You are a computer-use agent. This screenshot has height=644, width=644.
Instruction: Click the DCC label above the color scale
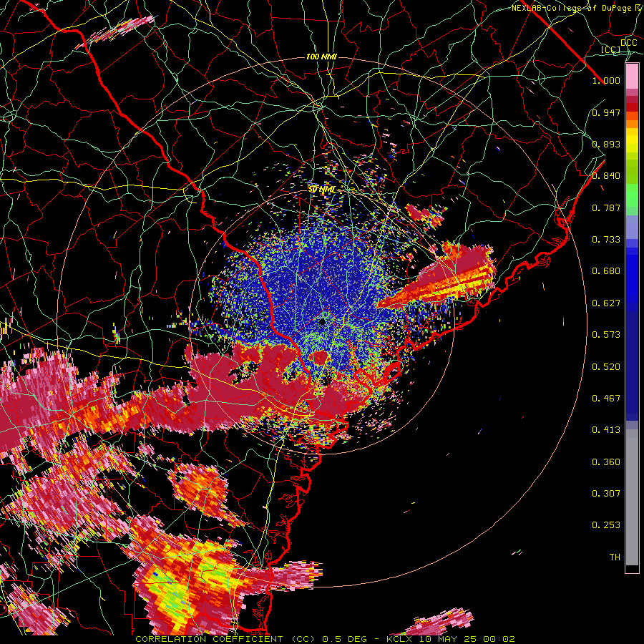[x=629, y=43]
